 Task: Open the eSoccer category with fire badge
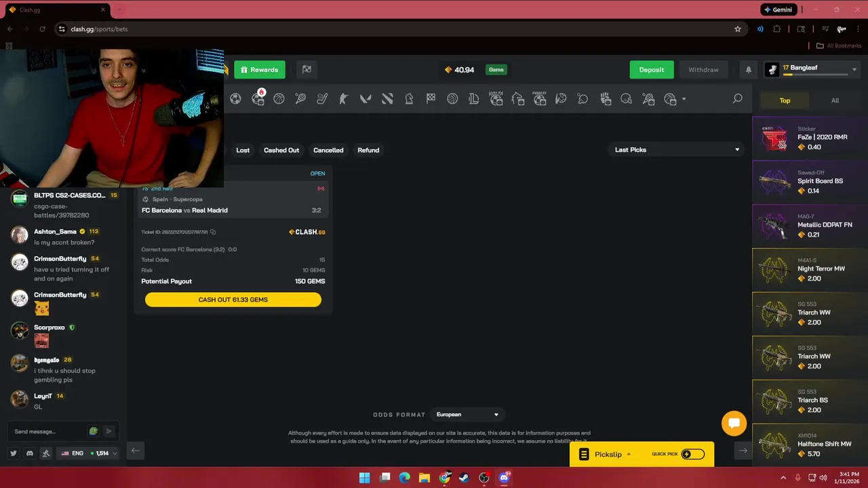pyautogui.click(x=258, y=99)
